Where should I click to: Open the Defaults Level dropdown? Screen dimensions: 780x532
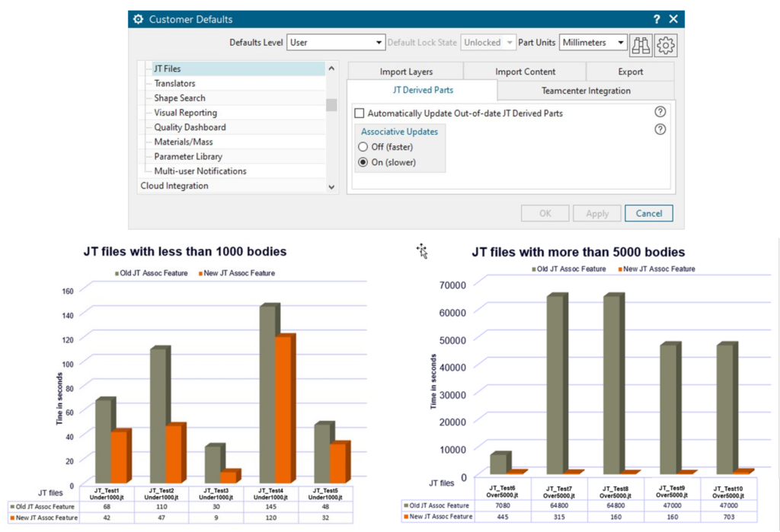336,43
